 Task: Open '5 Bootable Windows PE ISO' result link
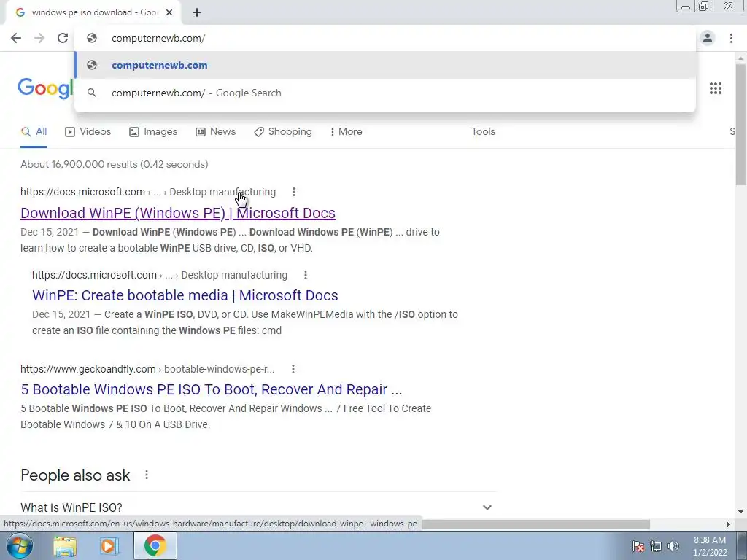(211, 389)
